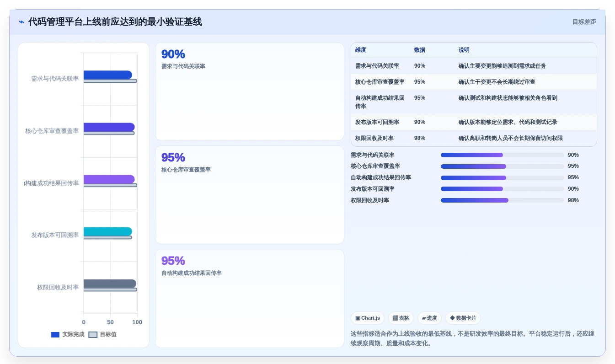Select the Chart.js tag chip
The image size is (615, 364).
(x=368, y=318)
